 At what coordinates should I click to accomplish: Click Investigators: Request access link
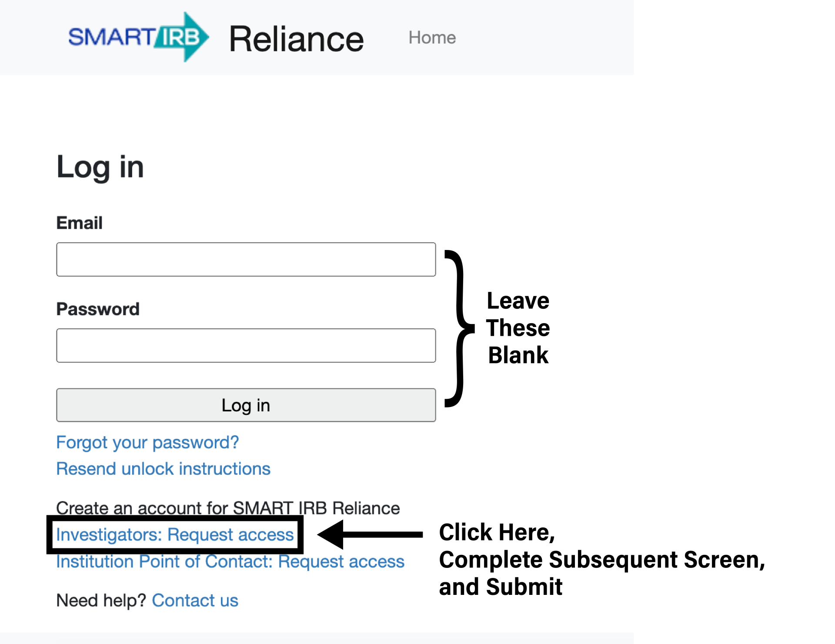point(175,534)
